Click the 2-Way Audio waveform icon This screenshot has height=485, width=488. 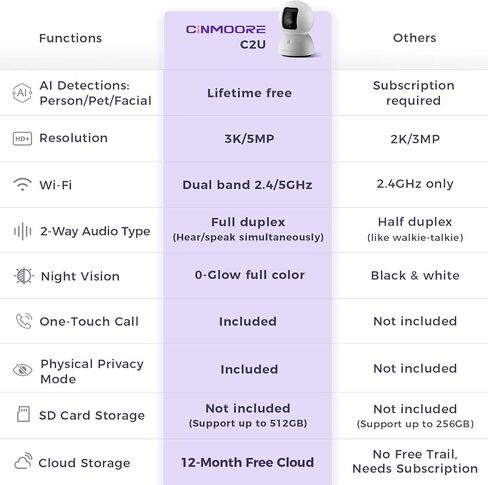point(22,231)
